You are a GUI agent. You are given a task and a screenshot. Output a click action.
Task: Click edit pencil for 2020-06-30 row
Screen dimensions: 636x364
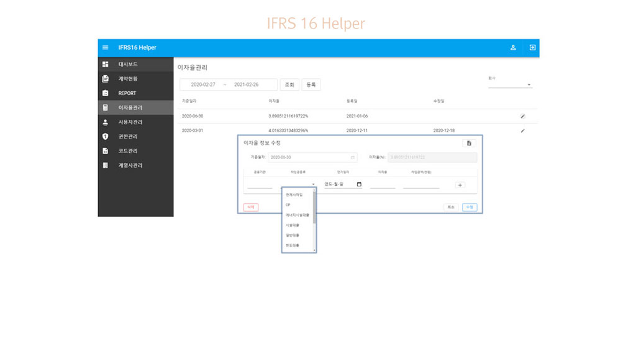click(x=522, y=116)
